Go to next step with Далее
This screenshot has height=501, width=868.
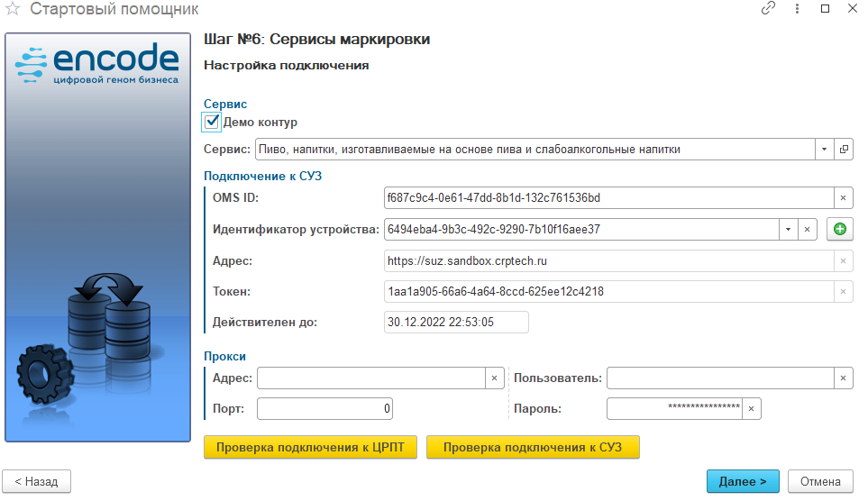[x=743, y=481]
